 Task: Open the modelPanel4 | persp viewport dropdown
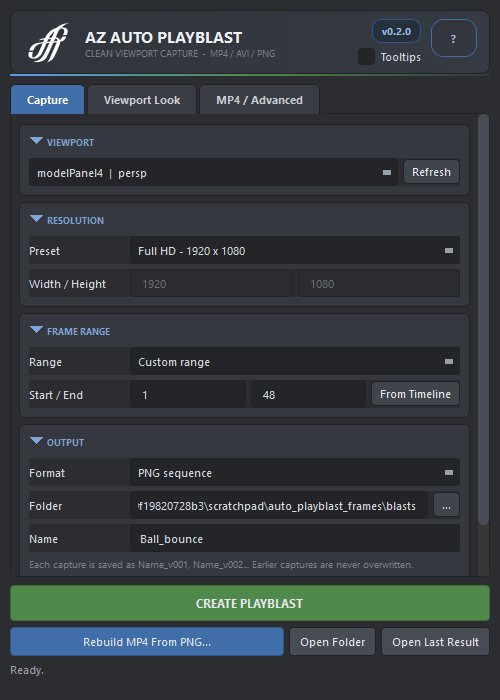pos(213,172)
